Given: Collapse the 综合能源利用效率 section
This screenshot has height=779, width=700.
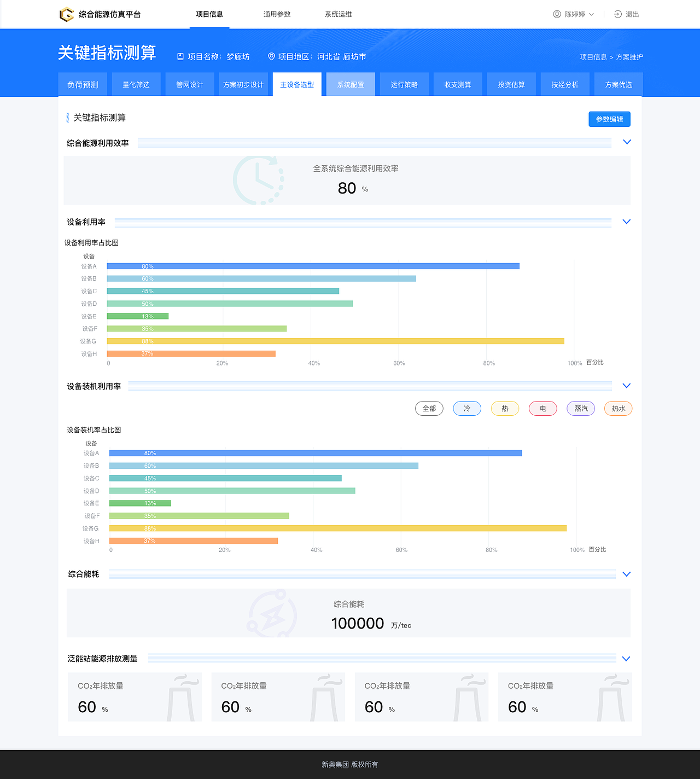Looking at the screenshot, I should pyautogui.click(x=627, y=142).
